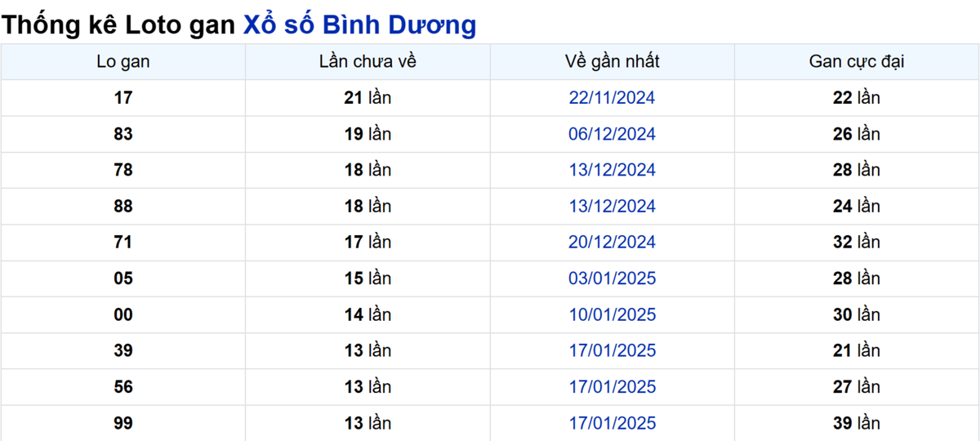Screen dimensions: 980x441
Task: Click the 19 lần cell
Action: point(367,134)
